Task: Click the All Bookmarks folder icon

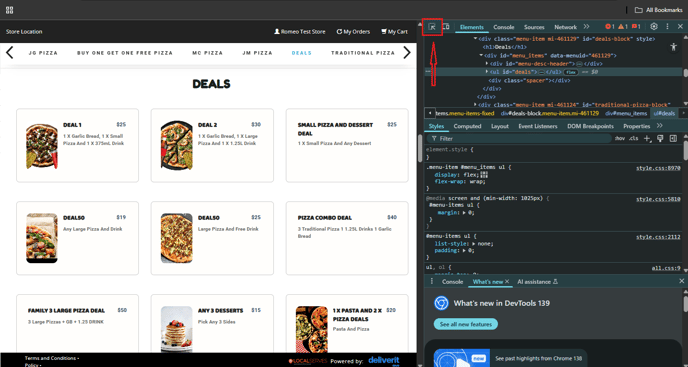Action: pyautogui.click(x=639, y=10)
